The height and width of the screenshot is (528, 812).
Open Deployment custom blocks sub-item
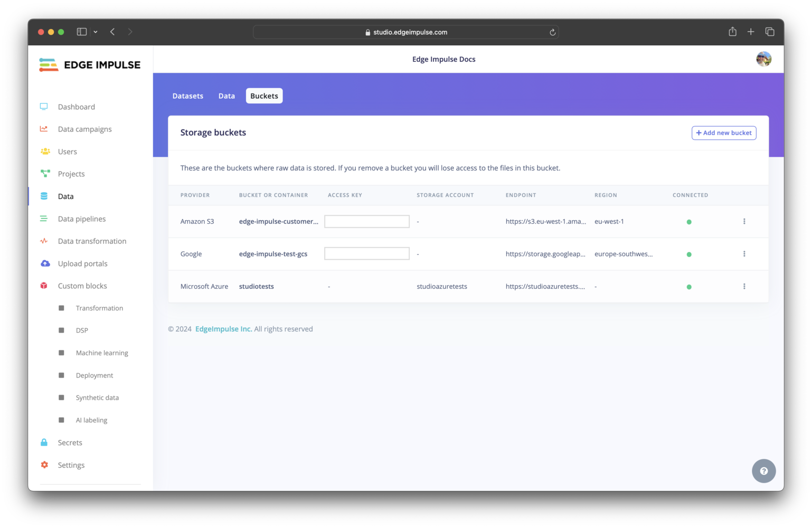[95, 375]
